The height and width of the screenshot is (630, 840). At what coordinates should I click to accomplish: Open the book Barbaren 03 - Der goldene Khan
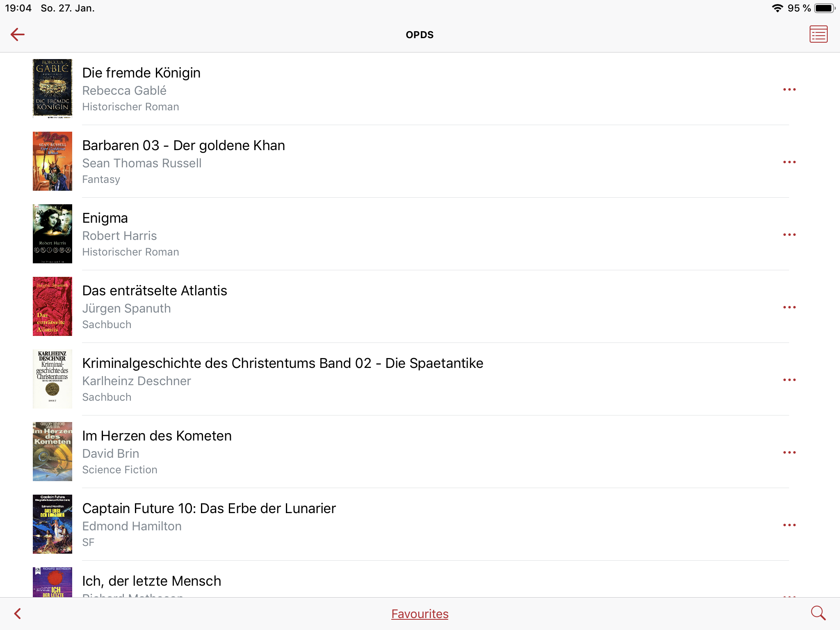pyautogui.click(x=183, y=146)
